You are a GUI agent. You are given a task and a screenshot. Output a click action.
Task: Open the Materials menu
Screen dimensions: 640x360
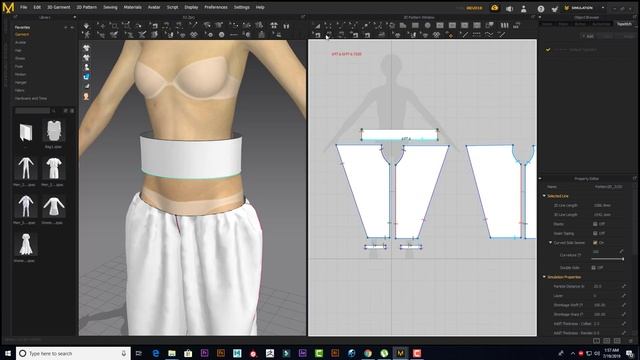(133, 7)
